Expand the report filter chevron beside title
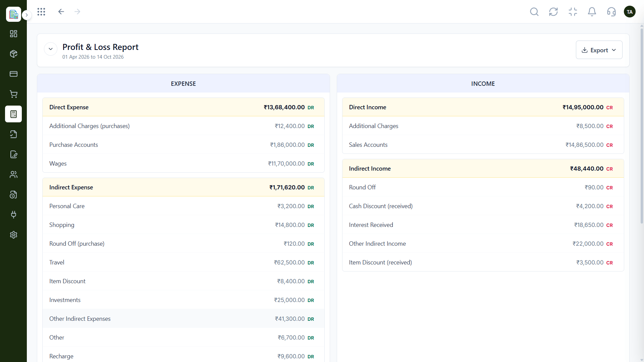Screen dimensions: 644x362 [x=51, y=49]
